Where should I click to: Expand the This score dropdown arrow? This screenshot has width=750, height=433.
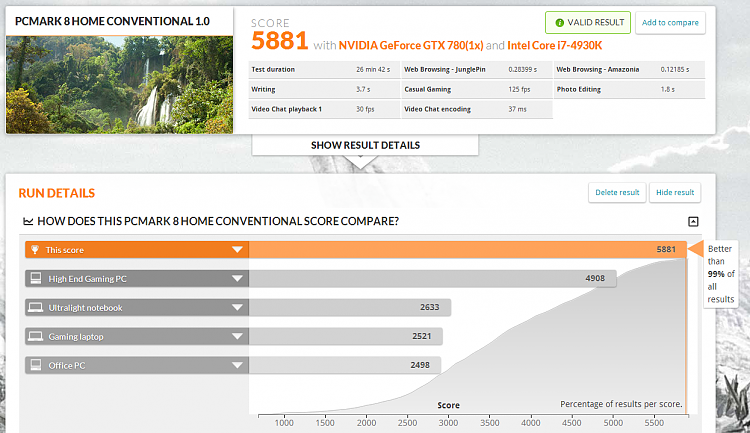[x=237, y=250]
